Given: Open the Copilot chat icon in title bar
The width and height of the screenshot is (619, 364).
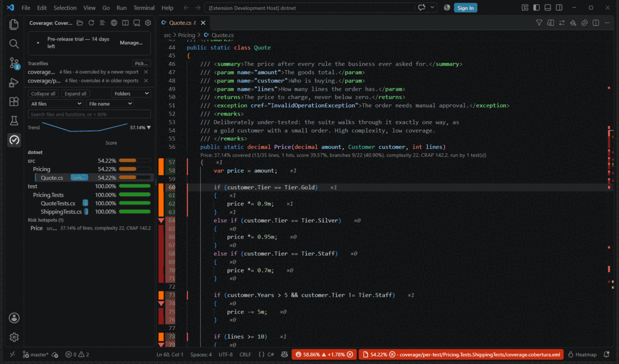Looking at the screenshot, I should pyautogui.click(x=422, y=8).
